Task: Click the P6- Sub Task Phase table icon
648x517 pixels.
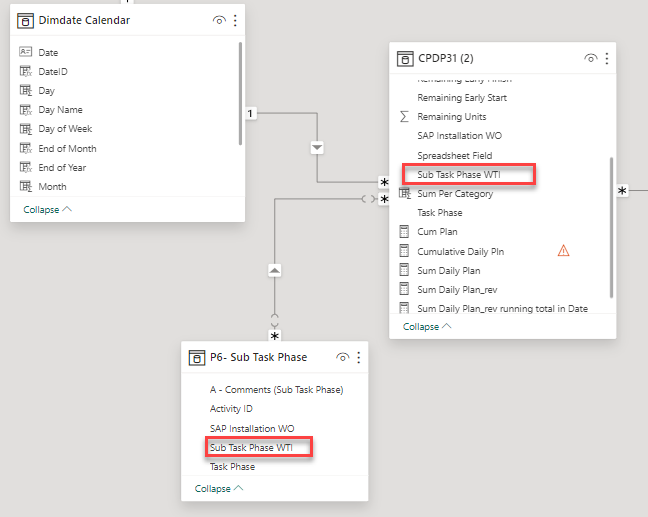Action: (x=197, y=357)
